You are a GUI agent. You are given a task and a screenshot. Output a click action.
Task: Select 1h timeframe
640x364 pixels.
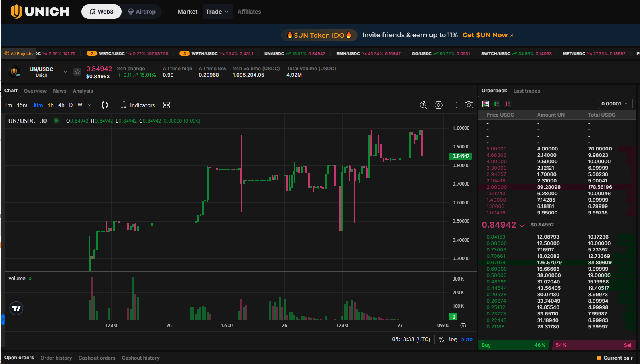click(51, 105)
